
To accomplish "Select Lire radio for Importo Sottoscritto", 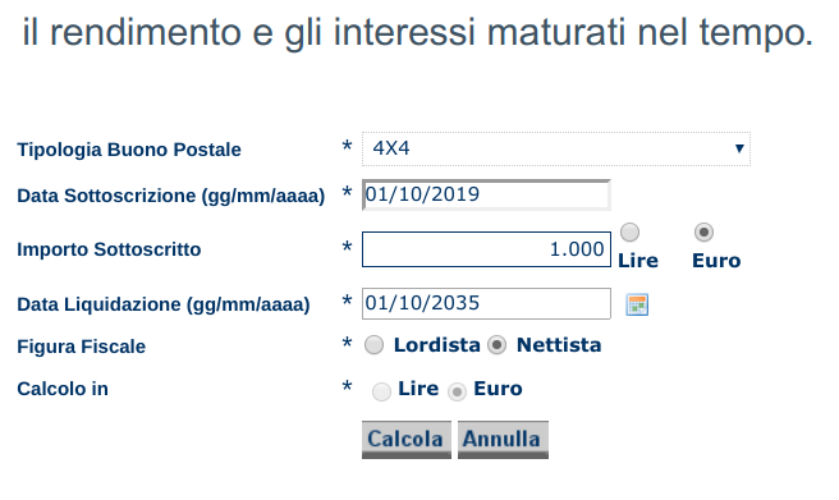I will 630,232.
